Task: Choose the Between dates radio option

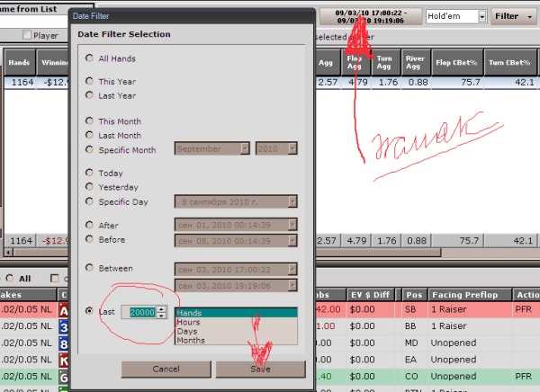Action: 89,267
